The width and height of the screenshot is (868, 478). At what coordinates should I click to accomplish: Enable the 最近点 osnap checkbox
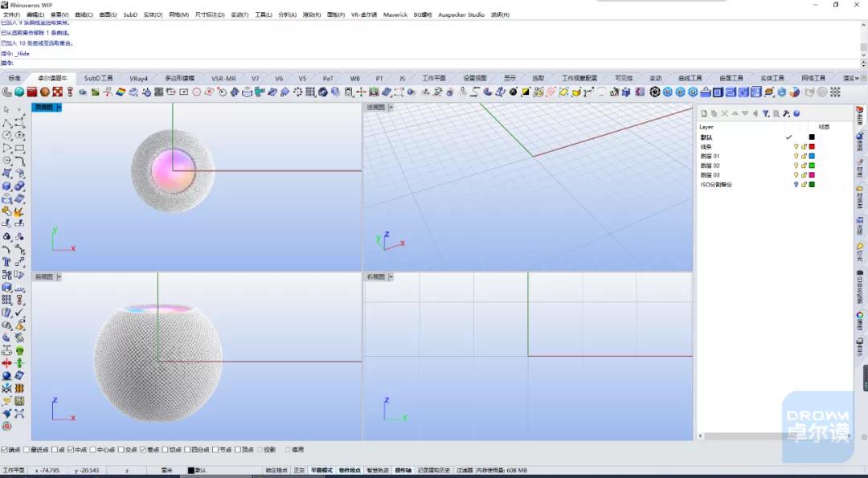27,450
